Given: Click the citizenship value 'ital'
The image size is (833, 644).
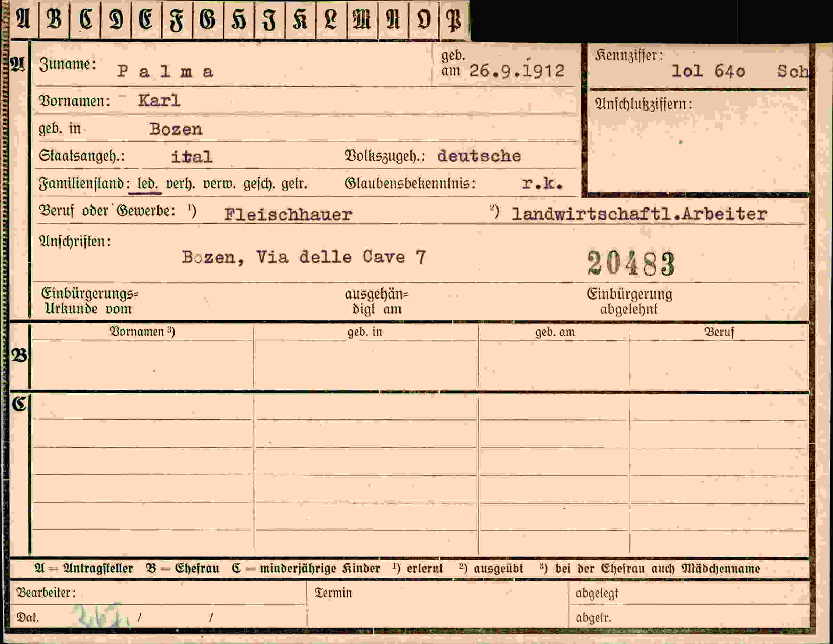Looking at the screenshot, I should click(x=192, y=157).
